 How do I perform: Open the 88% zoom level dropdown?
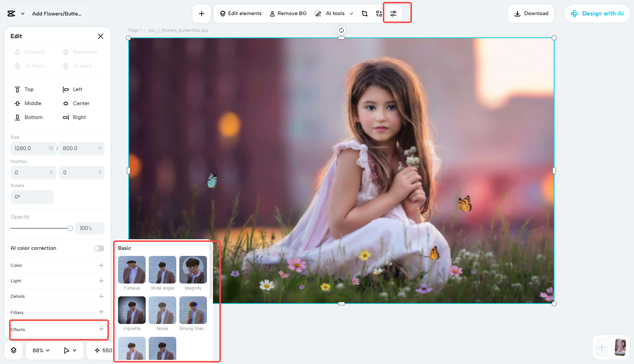[x=40, y=350]
